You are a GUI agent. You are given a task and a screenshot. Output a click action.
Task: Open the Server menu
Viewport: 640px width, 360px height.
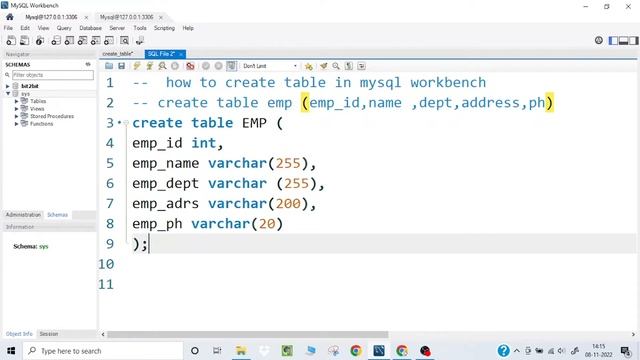point(117,28)
